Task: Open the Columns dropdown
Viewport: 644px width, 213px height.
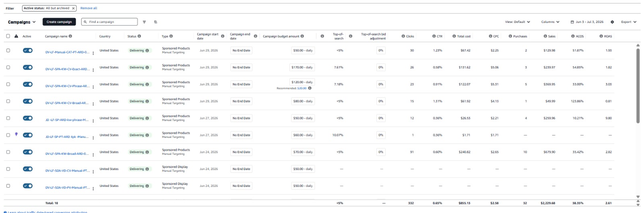Action: (550, 22)
